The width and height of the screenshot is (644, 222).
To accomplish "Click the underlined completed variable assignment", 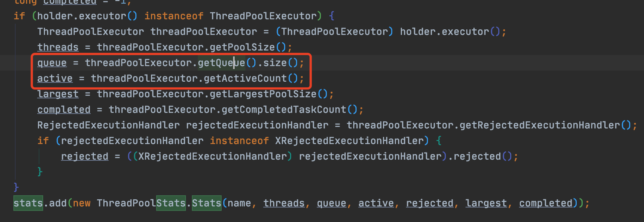I will (64, 110).
